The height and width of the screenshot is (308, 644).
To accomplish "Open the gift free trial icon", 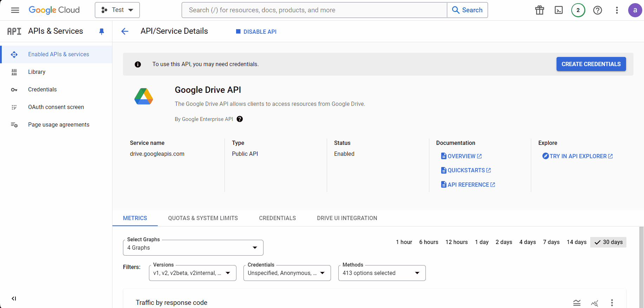I will tap(540, 10).
